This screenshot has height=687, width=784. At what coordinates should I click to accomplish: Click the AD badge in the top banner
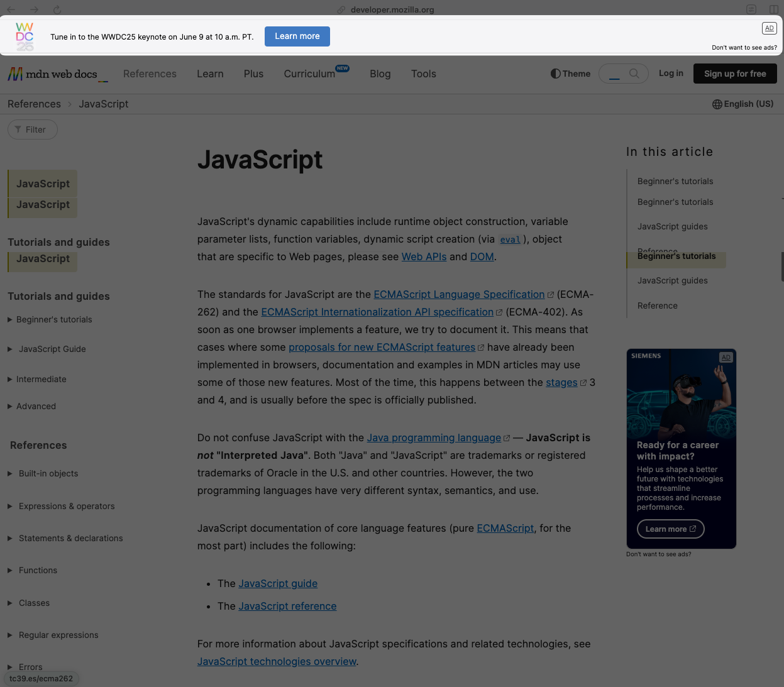point(769,28)
